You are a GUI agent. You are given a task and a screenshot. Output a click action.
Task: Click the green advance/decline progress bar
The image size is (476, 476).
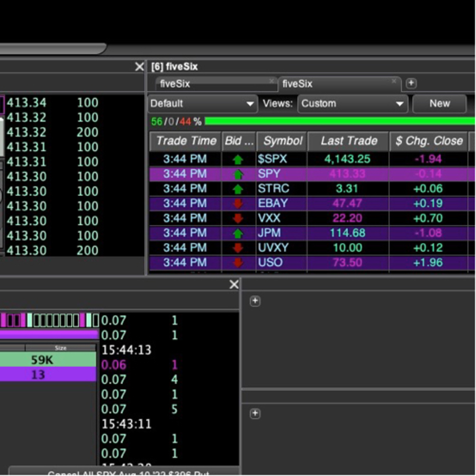coord(340,121)
